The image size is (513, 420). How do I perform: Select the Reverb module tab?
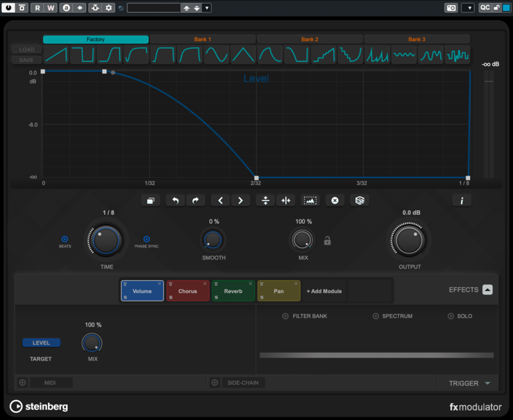click(x=233, y=291)
